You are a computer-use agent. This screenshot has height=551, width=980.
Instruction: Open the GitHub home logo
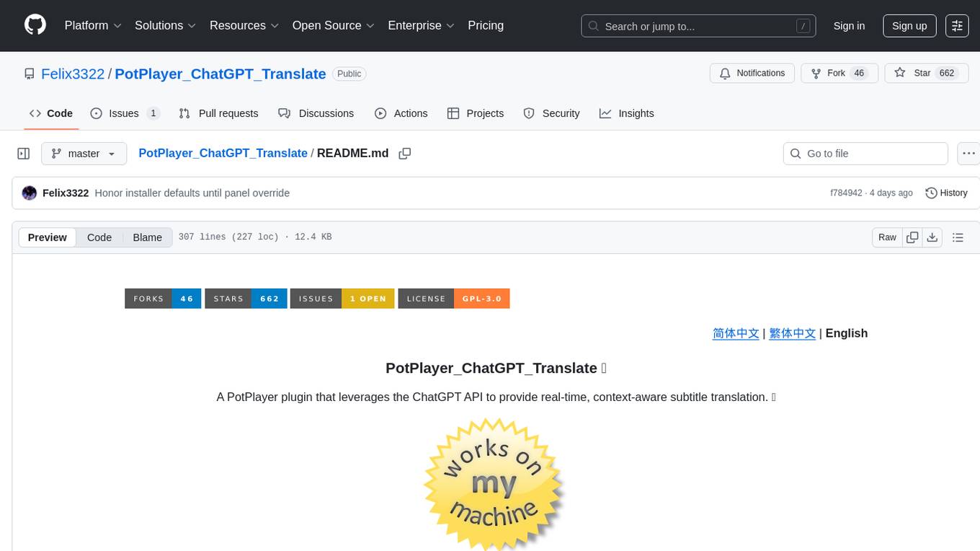click(35, 25)
